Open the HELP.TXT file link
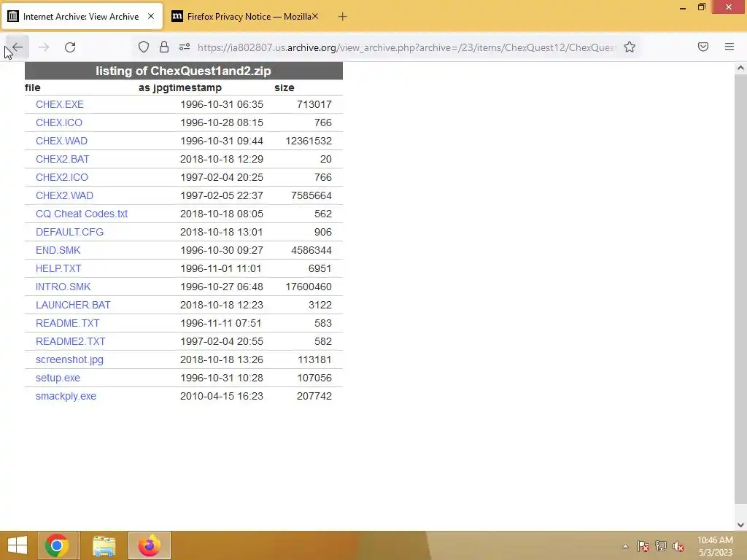The image size is (747, 560). coord(58,268)
